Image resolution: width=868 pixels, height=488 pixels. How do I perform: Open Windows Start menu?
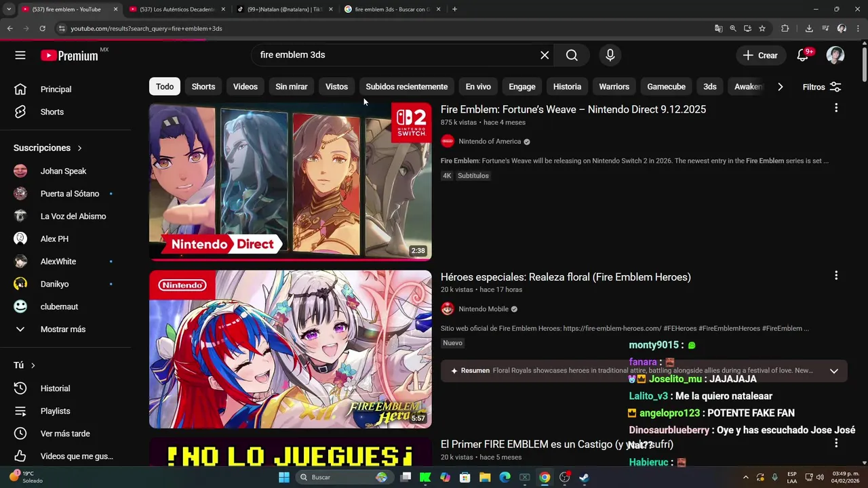[284, 477]
